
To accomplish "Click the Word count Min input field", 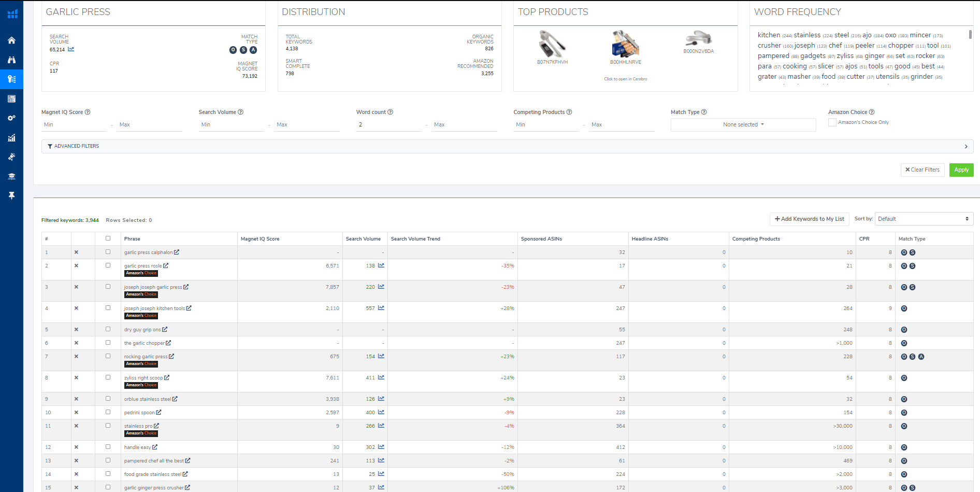I will [x=388, y=125].
